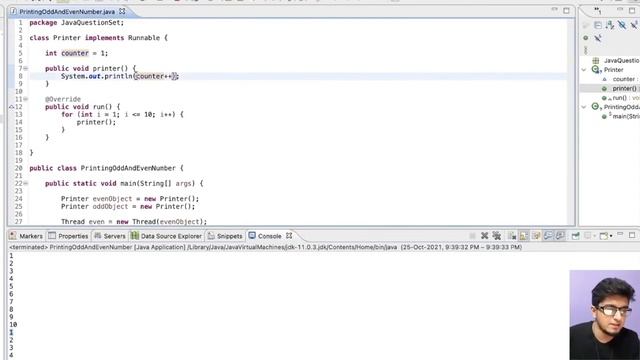This screenshot has height=360, width=640.
Task: Click the override marker on line 12
Action: tap(11, 107)
